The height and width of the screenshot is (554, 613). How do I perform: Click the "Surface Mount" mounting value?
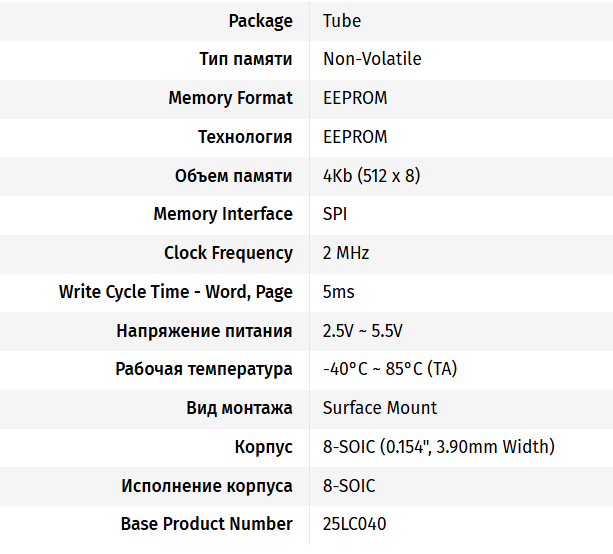pos(380,408)
